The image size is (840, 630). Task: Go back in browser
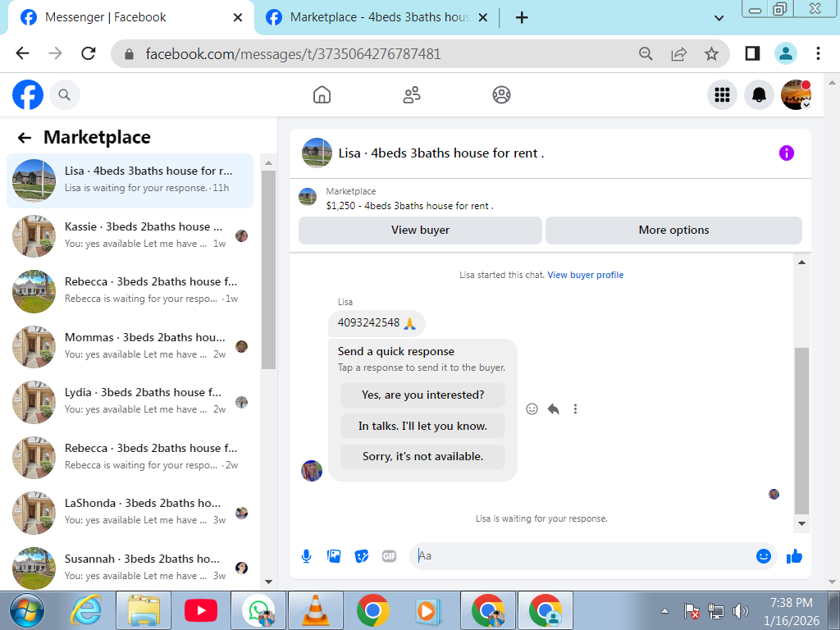click(22, 53)
